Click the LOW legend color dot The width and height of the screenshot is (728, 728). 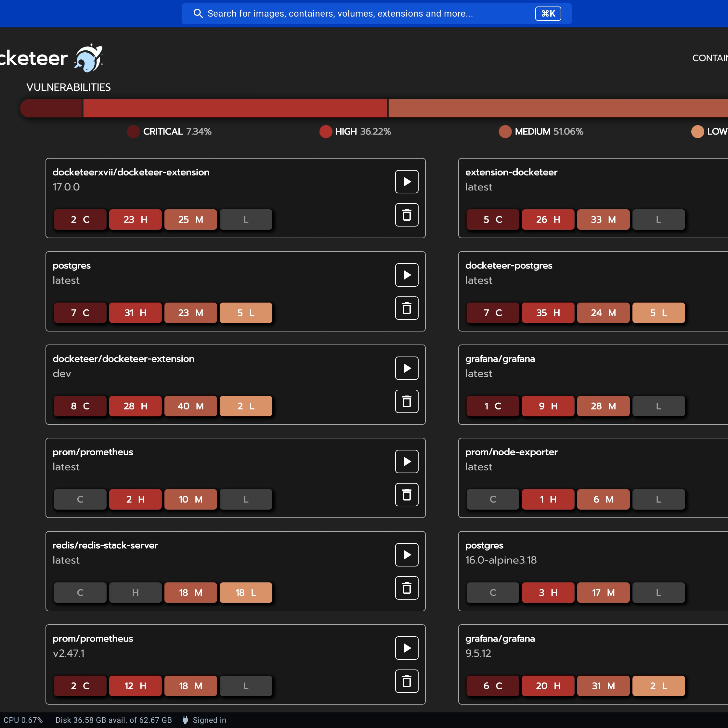tap(697, 132)
